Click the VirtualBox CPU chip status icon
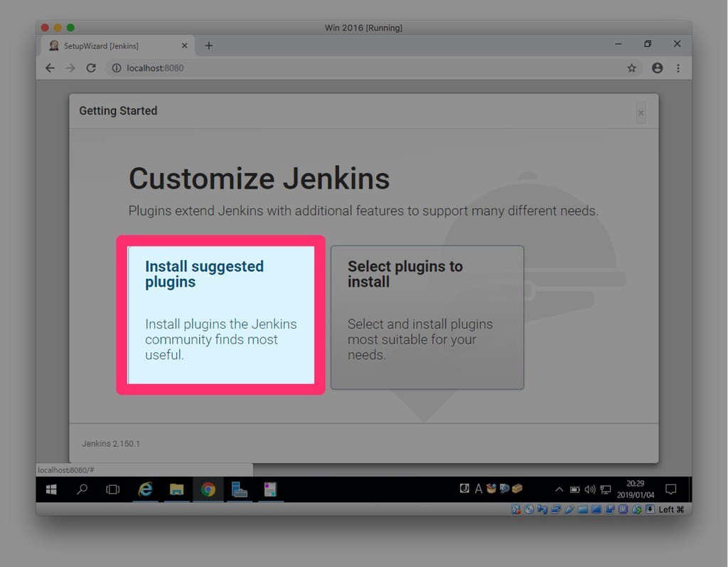 [x=623, y=509]
